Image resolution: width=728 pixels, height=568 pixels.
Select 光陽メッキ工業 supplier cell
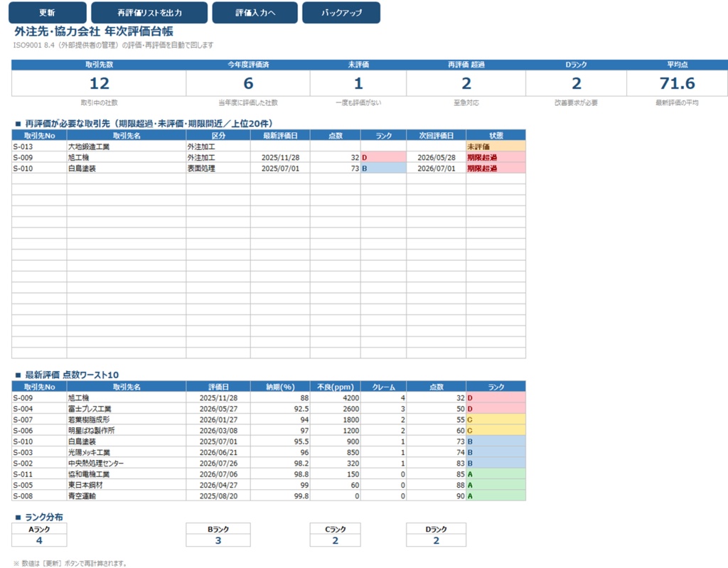point(127,452)
